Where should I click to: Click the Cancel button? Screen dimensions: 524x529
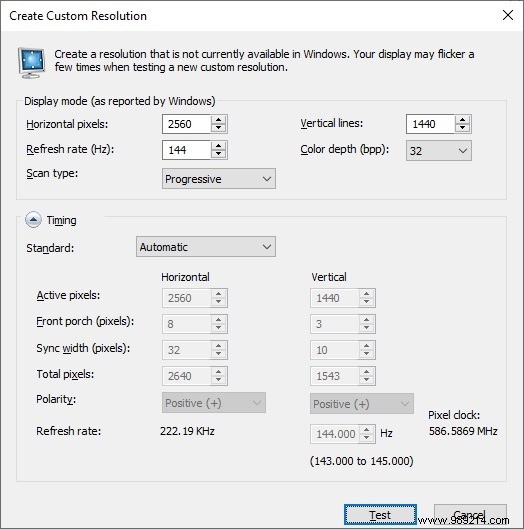[470, 515]
